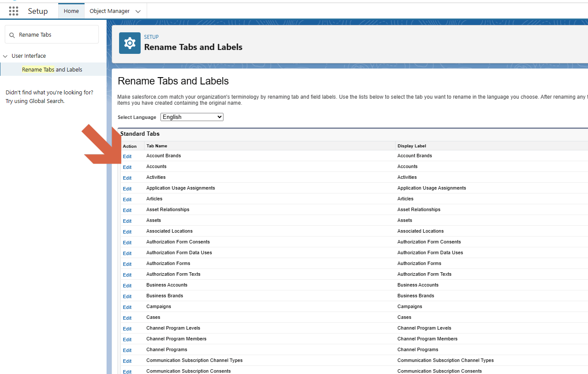The image size is (588, 374).
Task: Open the Select Language dropdown
Action: (x=191, y=117)
